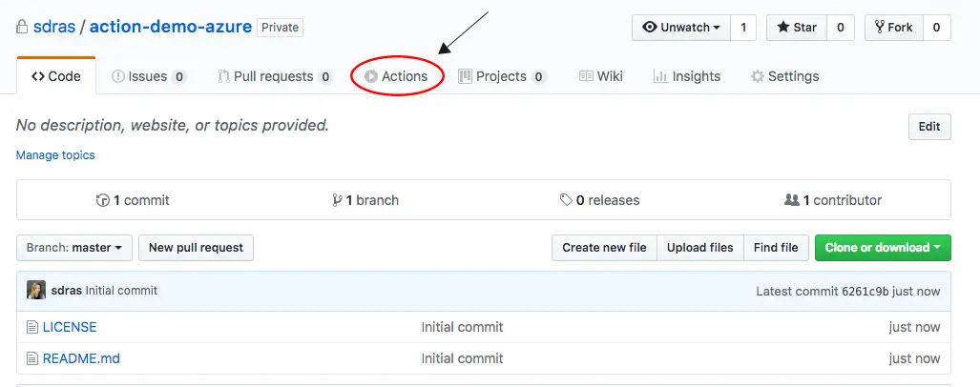This screenshot has width=980, height=387.
Task: Open the Unwatch notifications dropdown
Action: [681, 28]
